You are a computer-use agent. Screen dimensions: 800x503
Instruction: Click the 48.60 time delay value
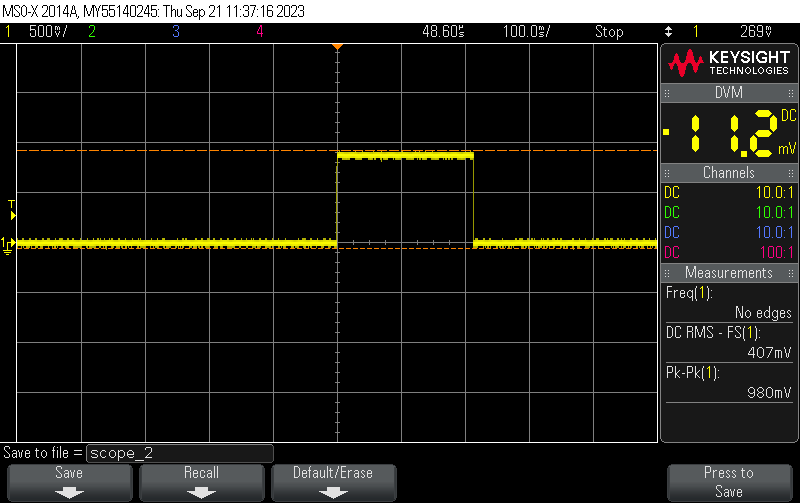(443, 32)
